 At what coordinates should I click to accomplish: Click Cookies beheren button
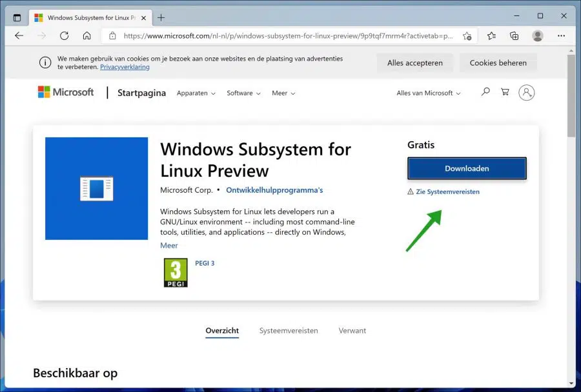click(498, 63)
